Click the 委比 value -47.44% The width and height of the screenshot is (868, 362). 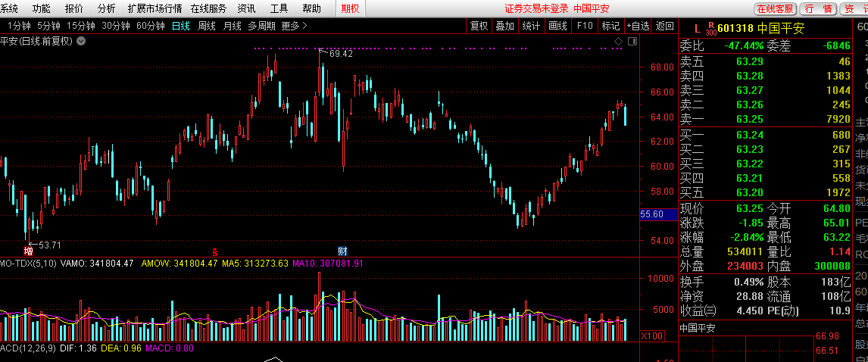point(744,46)
